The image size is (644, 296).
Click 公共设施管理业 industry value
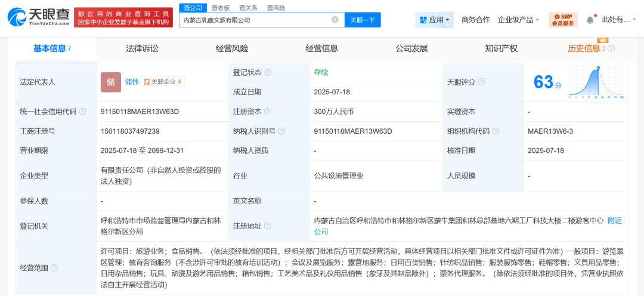pos(339,175)
